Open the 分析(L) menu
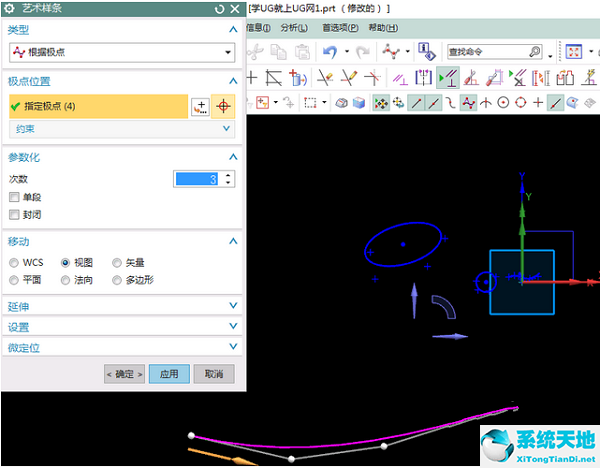Image resolution: width=600 pixels, height=468 pixels. click(x=294, y=28)
